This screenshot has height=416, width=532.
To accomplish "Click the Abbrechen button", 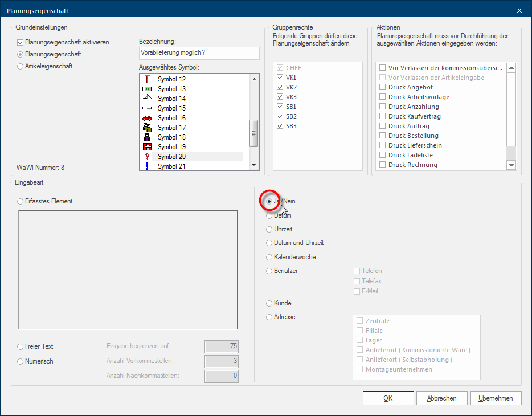I will coord(441,398).
